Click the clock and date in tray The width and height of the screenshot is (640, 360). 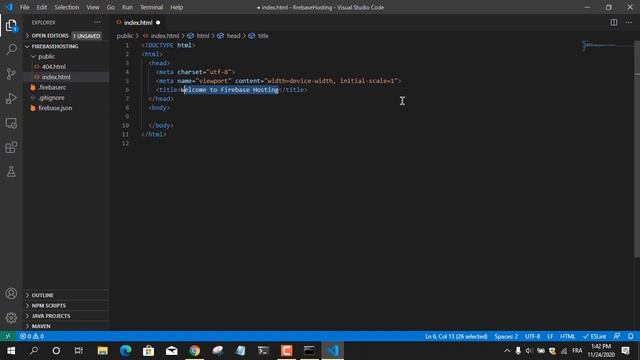click(x=601, y=351)
